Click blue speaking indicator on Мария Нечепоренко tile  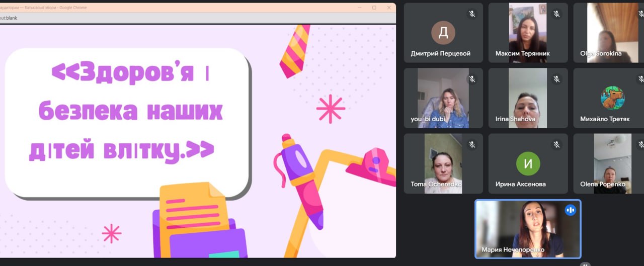(570, 210)
